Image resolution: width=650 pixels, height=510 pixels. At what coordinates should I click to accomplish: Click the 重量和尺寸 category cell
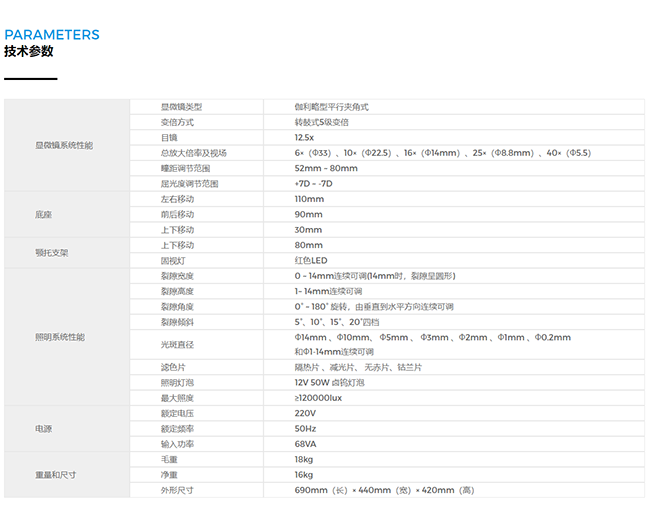54,475
